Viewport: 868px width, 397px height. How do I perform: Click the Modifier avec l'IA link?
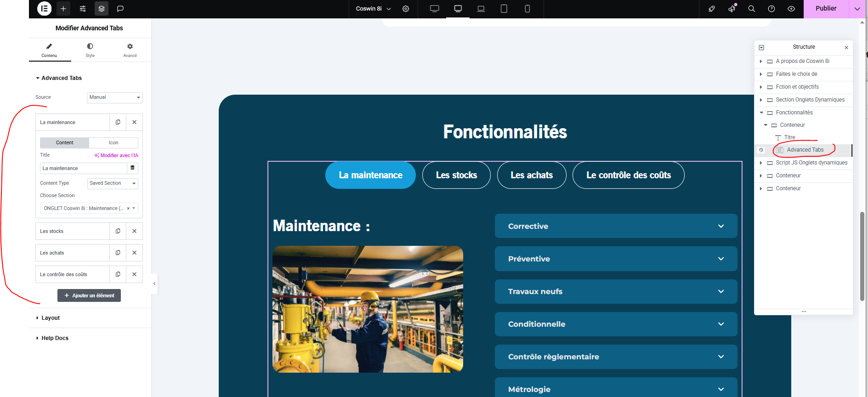point(116,155)
